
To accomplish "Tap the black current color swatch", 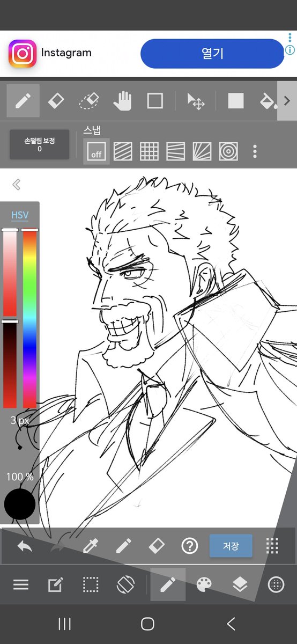I will pyautogui.click(x=20, y=505).
